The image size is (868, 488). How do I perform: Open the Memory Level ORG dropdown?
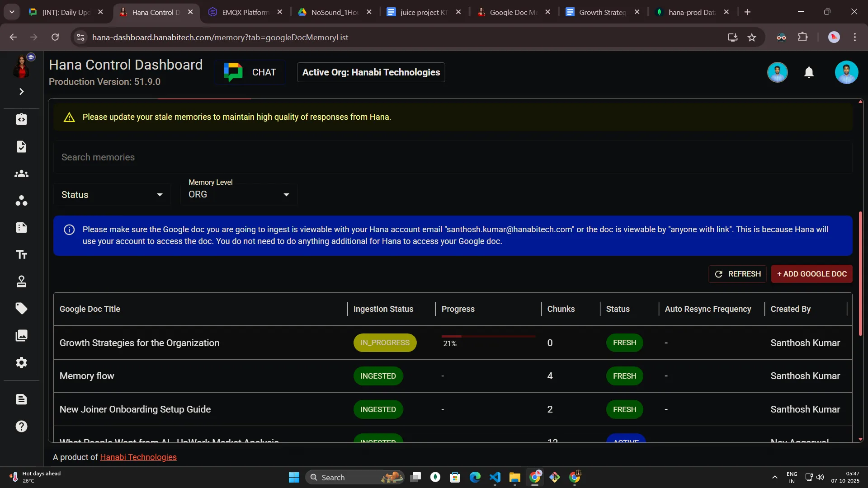tap(239, 195)
